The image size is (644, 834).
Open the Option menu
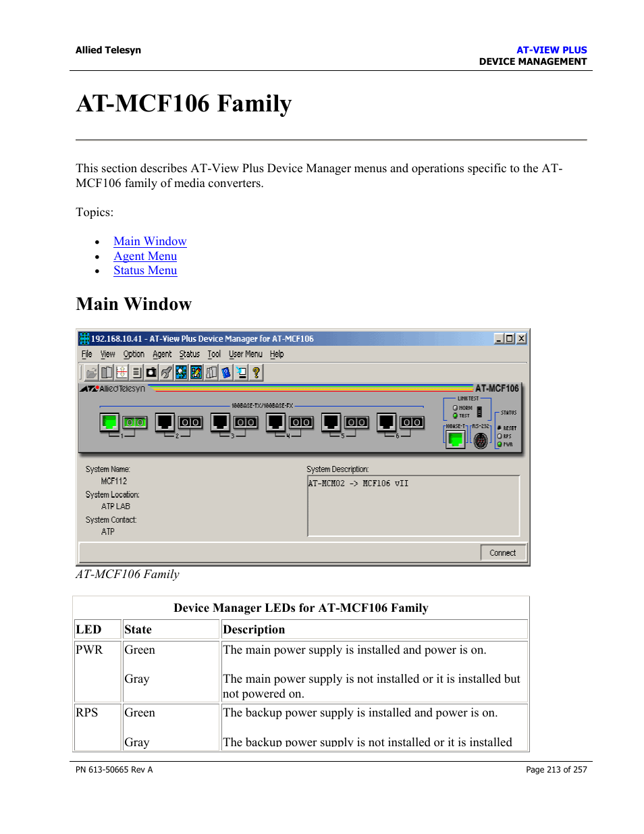(x=134, y=354)
